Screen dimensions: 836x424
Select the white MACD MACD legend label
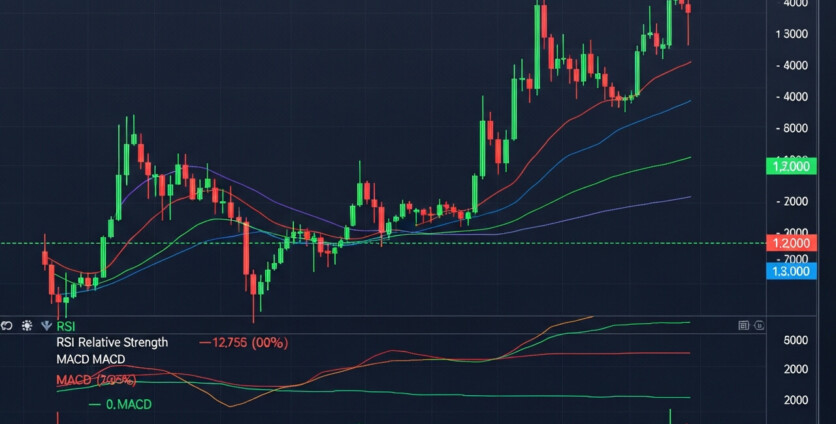tap(91, 359)
